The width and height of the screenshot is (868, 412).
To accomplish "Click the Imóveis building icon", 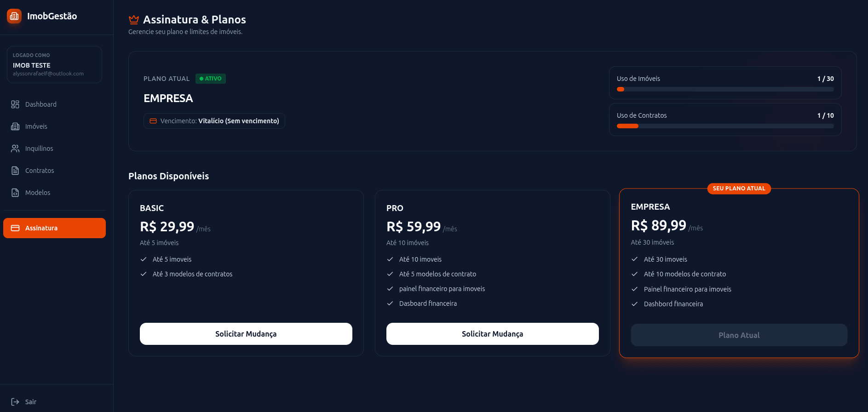I will (15, 126).
